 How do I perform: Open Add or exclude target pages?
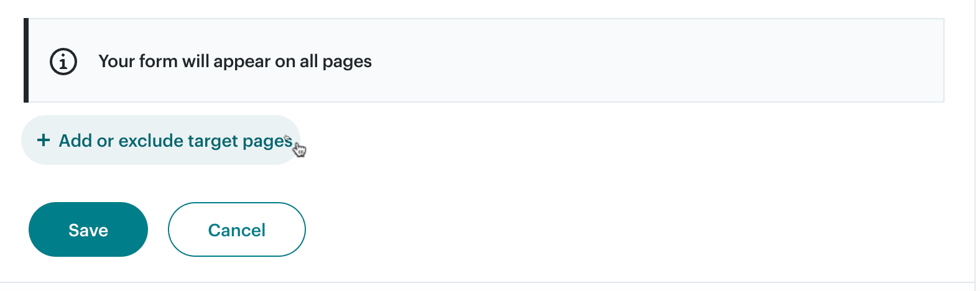click(x=160, y=140)
